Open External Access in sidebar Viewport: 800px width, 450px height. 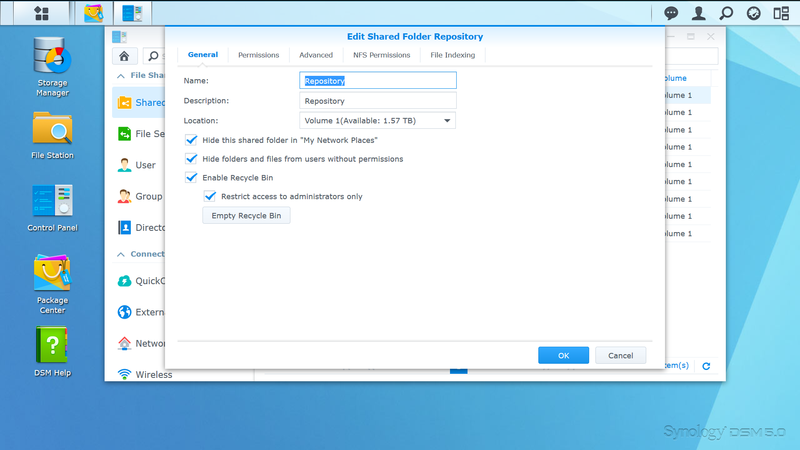tap(140, 312)
